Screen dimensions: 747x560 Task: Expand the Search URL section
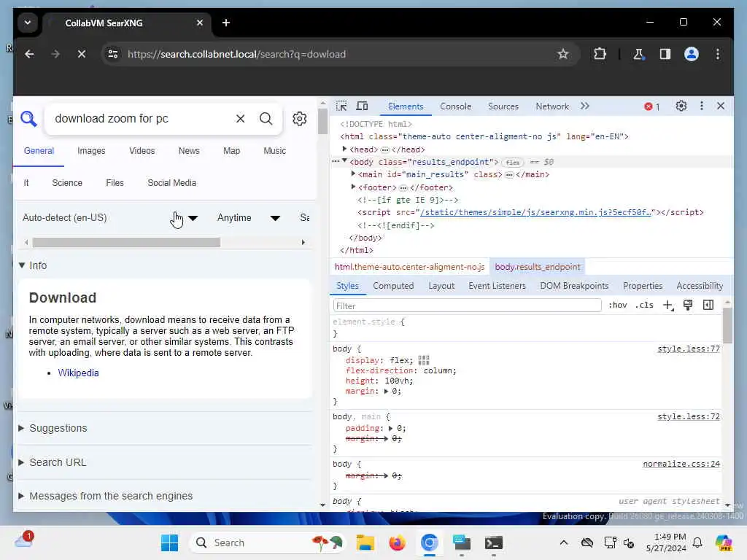point(53,462)
